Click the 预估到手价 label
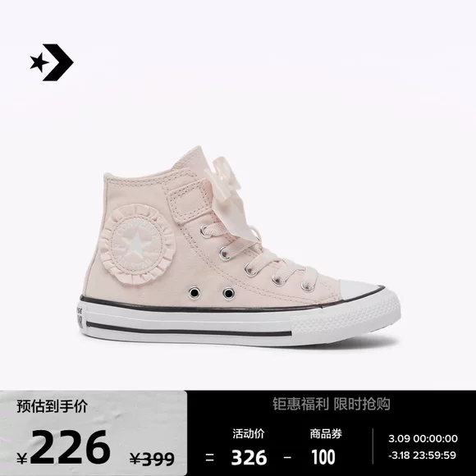The image size is (476, 476). pos(53,406)
